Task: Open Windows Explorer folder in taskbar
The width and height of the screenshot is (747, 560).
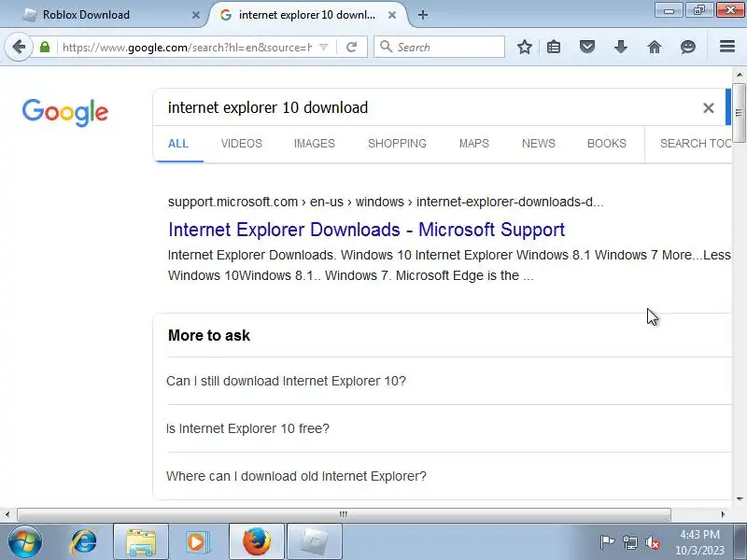Action: (x=141, y=542)
